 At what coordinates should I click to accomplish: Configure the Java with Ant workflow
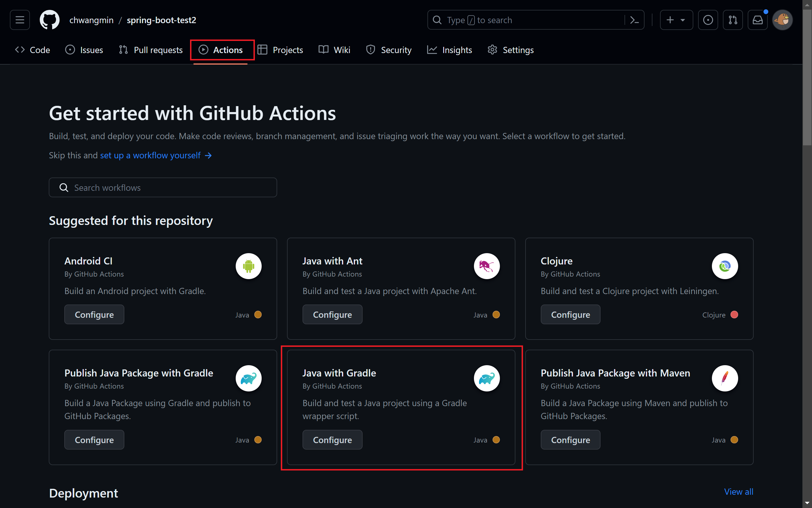pyautogui.click(x=332, y=314)
